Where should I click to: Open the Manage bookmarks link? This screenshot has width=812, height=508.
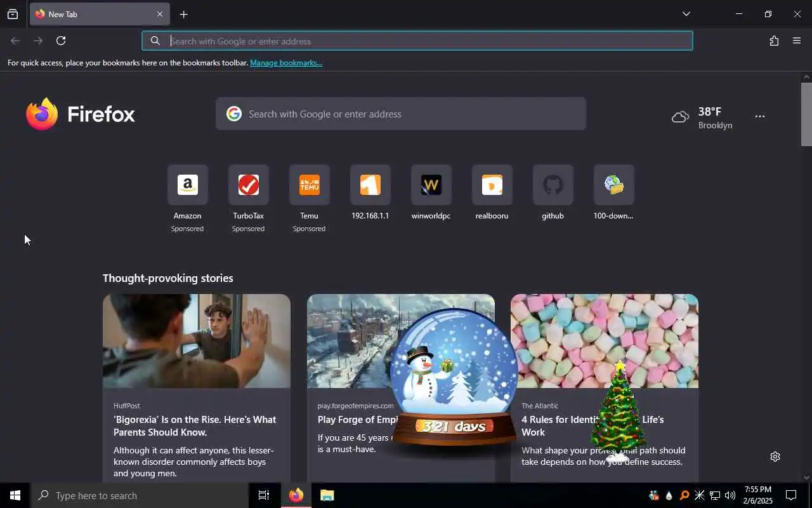(286, 63)
